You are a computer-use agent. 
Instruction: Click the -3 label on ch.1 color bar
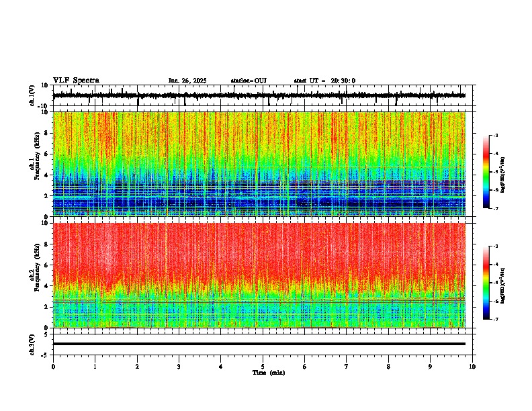(495, 136)
